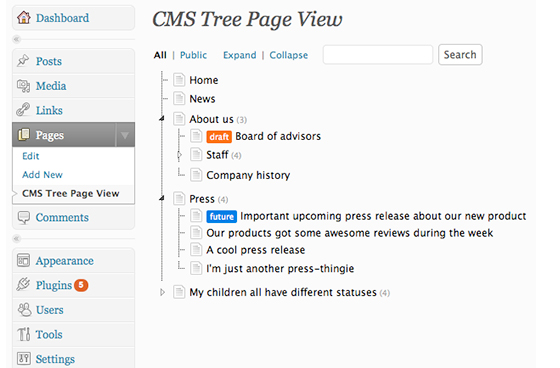Click the page icon beside About us
560x368 pixels.
tap(179, 119)
